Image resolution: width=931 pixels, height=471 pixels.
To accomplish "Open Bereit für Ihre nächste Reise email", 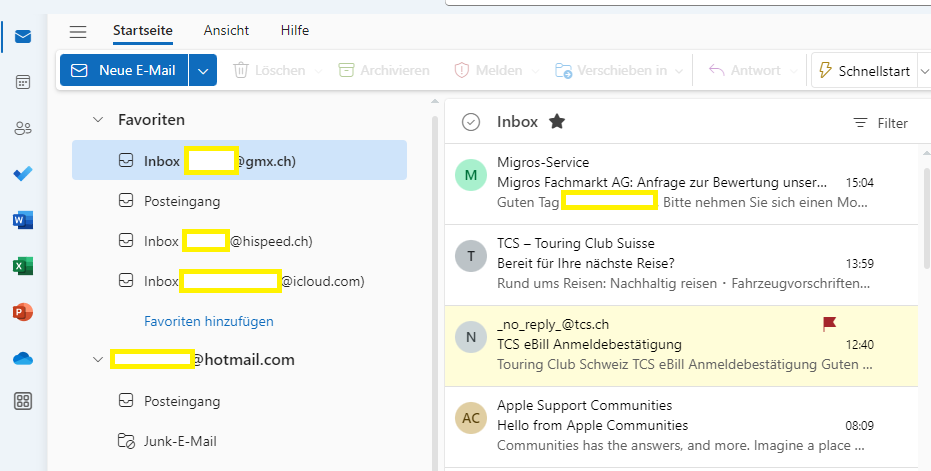I will 682,264.
